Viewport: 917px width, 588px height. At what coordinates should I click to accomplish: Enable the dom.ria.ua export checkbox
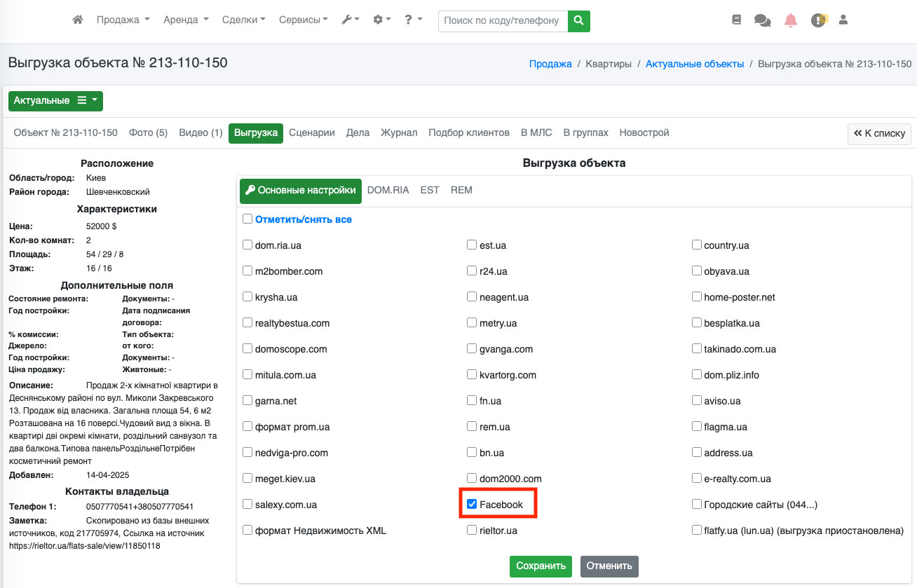[247, 245]
